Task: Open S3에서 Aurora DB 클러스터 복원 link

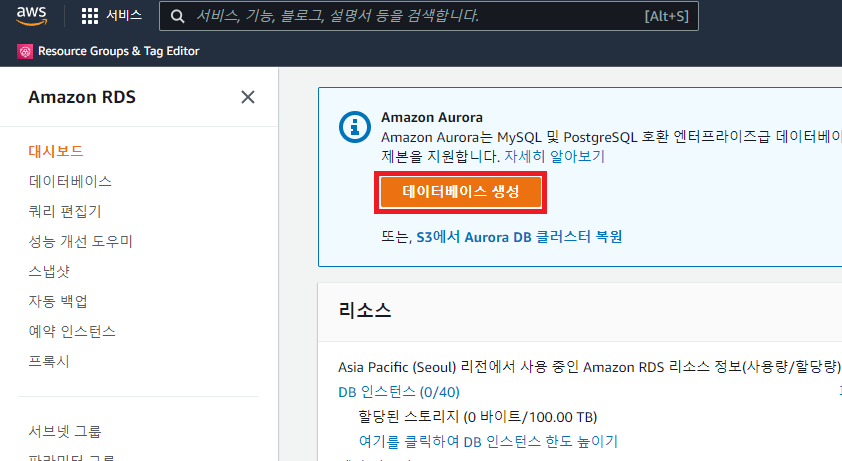Action: pyautogui.click(x=519, y=237)
